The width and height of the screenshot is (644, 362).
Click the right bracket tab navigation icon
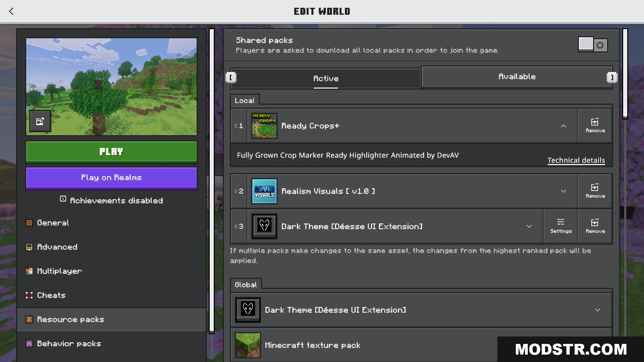coord(612,77)
